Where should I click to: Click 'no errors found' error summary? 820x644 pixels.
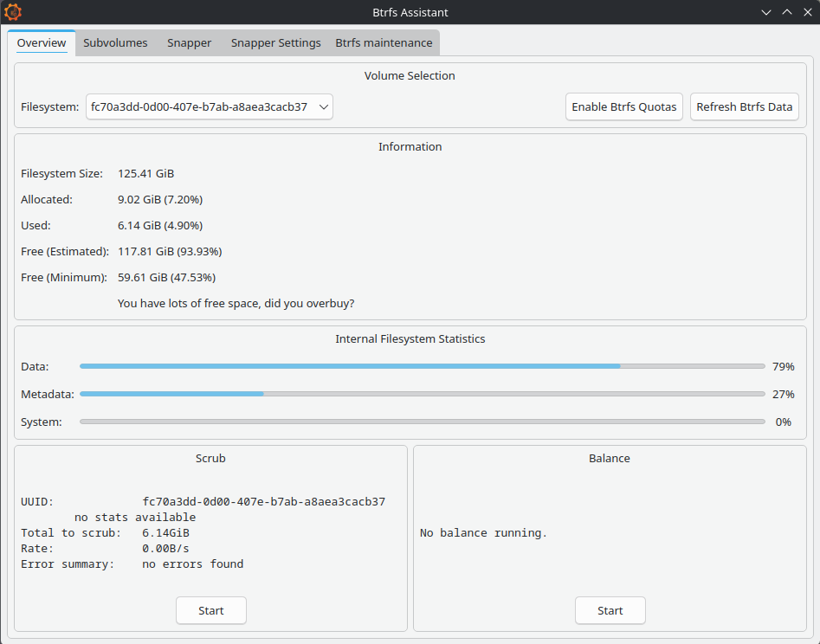(x=193, y=564)
